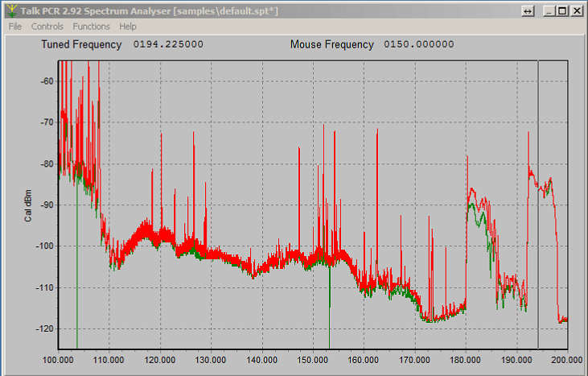
Task: Click the -60 label on dBm axis
Action: 47,81
